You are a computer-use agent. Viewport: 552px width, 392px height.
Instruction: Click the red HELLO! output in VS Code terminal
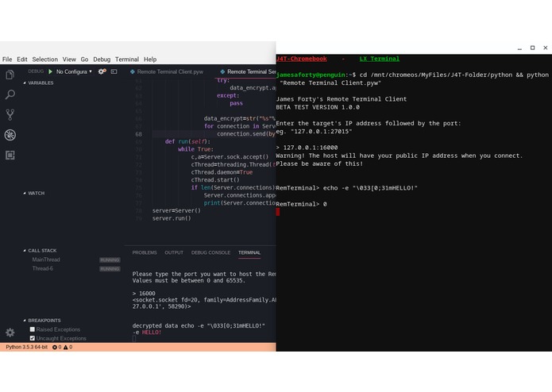coord(152,332)
